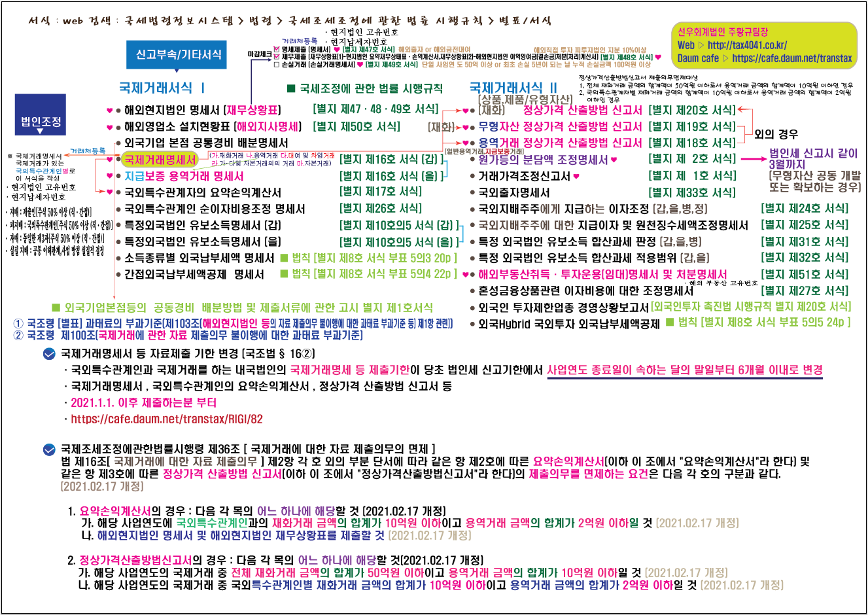Open item ① 국조령 [별표] 과태료의 부과기준
The width and height of the screenshot is (868, 615).
(x=233, y=323)
